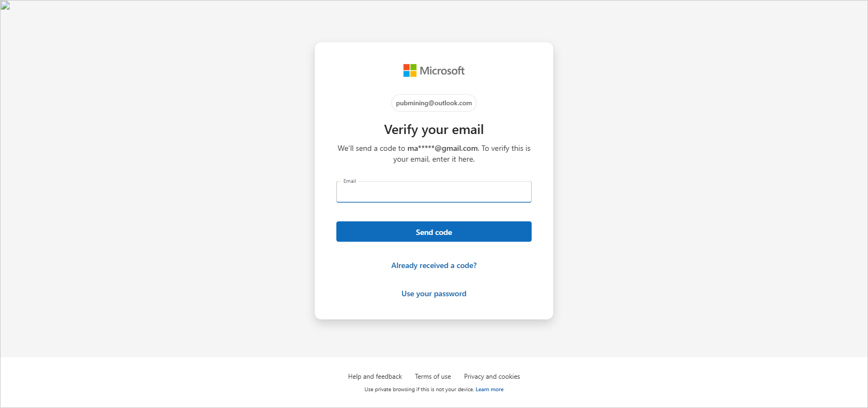The image size is (868, 408).
Task: Open 'Already received a code?' link
Action: pyautogui.click(x=433, y=265)
